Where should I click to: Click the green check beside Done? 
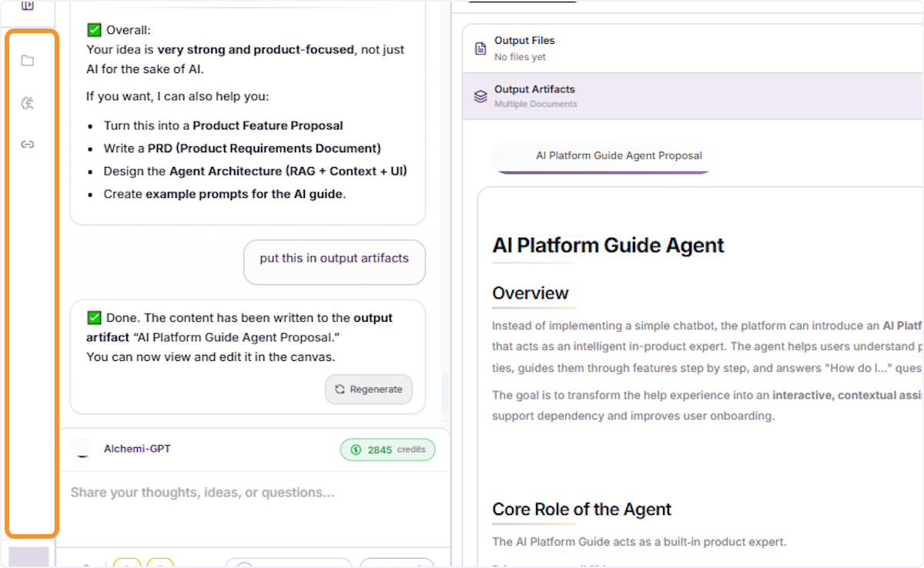tap(94, 318)
